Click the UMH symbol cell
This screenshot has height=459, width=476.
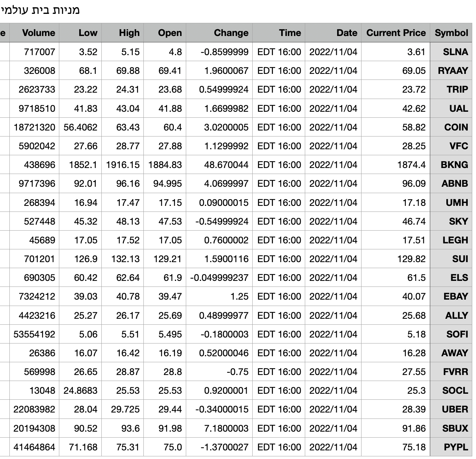point(451,202)
